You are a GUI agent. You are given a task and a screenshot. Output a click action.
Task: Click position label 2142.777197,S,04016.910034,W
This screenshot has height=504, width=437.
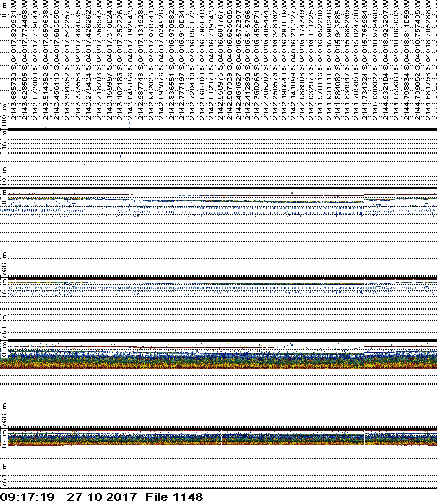tap(182, 60)
